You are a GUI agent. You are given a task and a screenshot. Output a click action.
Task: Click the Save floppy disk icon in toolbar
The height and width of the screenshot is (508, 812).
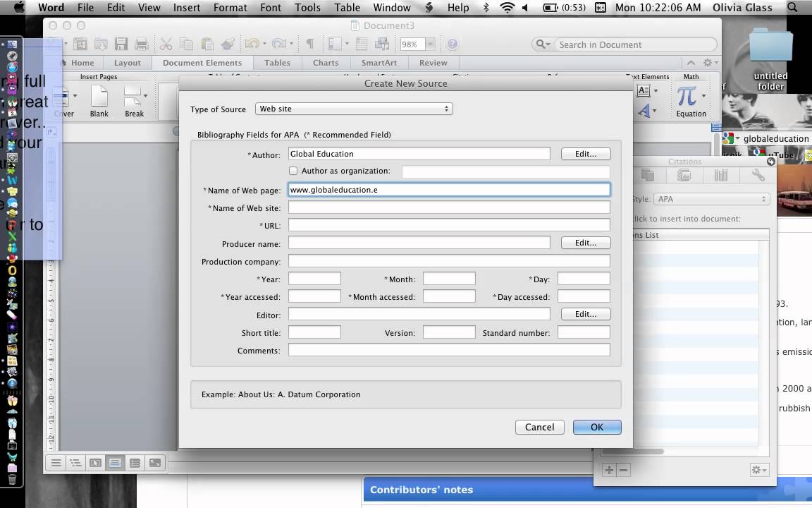[x=121, y=44]
